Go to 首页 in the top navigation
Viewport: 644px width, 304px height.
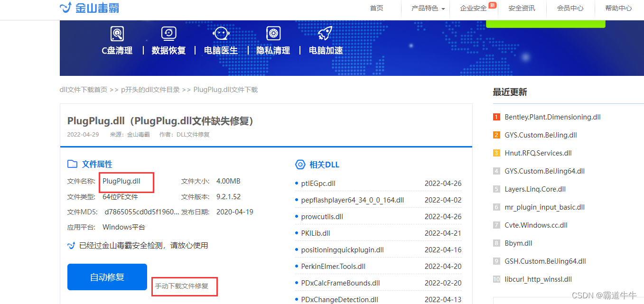pyautogui.click(x=376, y=8)
